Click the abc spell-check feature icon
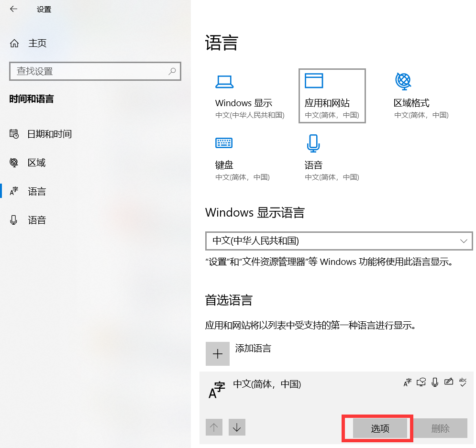This screenshot has width=476, height=448. (x=463, y=382)
